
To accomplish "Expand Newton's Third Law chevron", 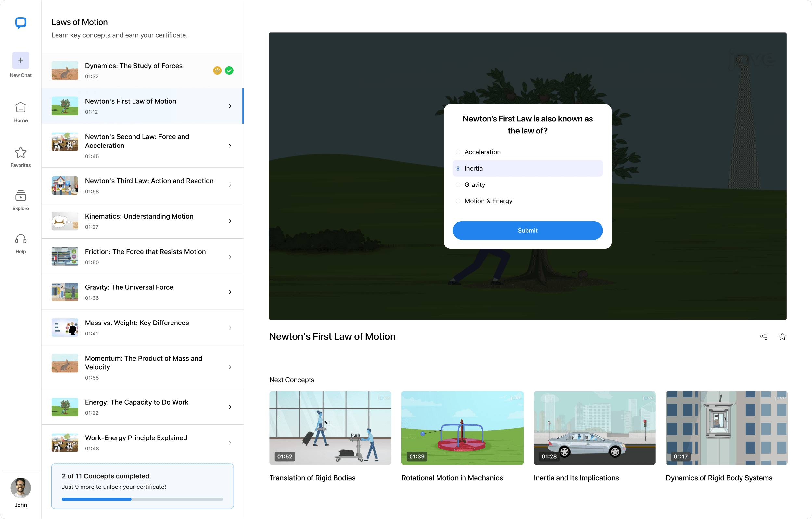I will click(230, 185).
